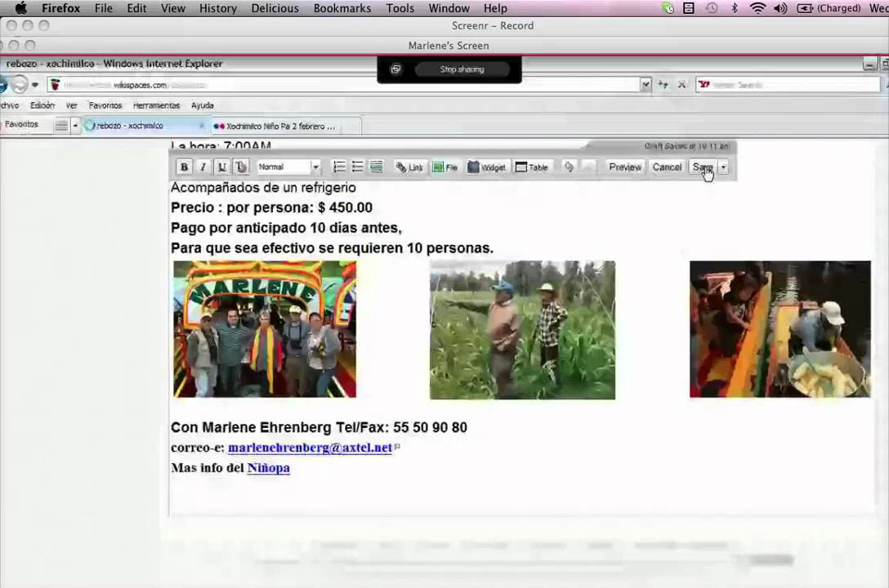Select the trajinera boat food photo
Viewport: 889px width, 588px height.
[780, 329]
